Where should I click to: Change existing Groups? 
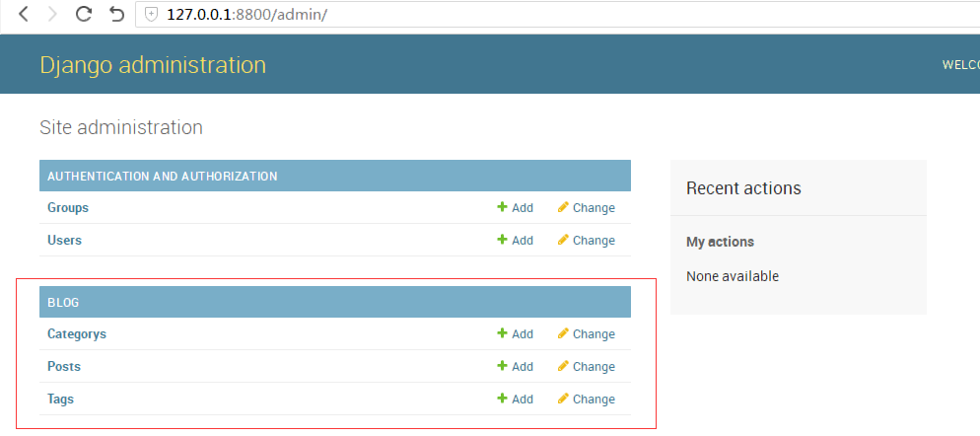[x=587, y=208]
